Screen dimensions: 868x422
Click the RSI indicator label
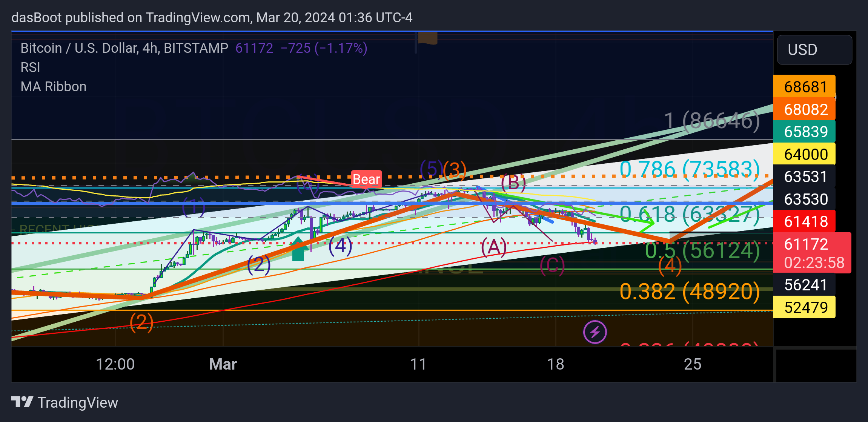point(30,67)
